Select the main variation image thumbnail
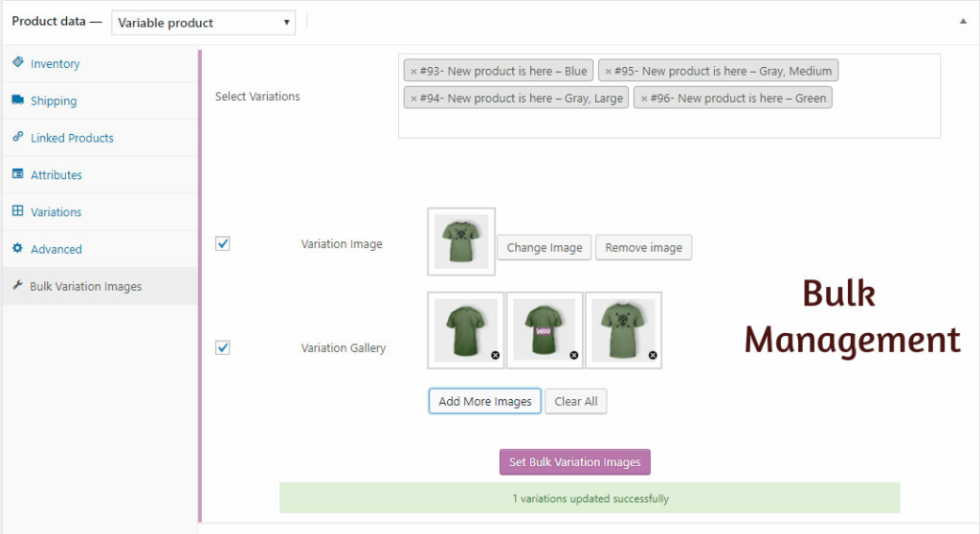Viewport: 980px width, 534px height. [x=461, y=241]
